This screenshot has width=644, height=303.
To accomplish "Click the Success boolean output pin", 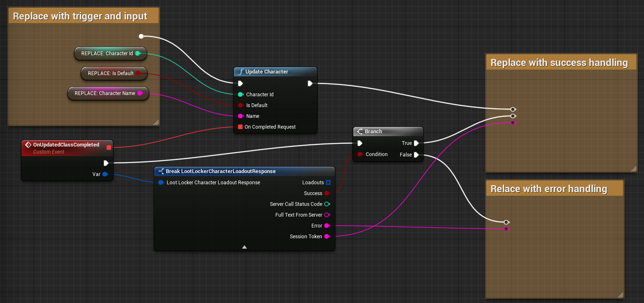I will point(327,193).
